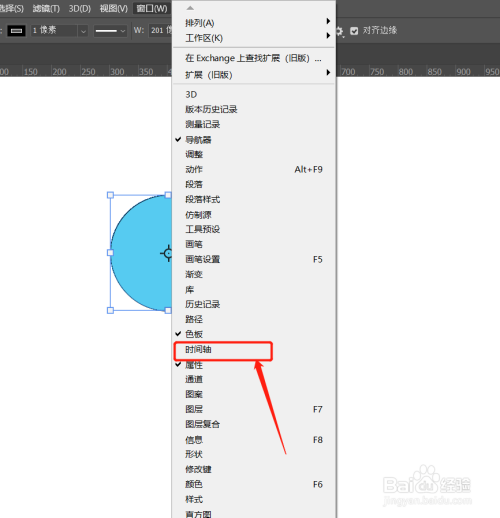Open the 信息 panel entry
The height and width of the screenshot is (518, 500).
(x=254, y=440)
